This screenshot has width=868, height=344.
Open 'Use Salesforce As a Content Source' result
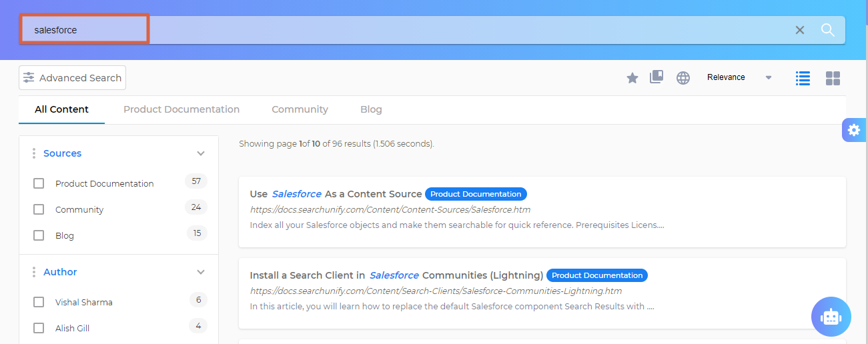pyautogui.click(x=336, y=194)
